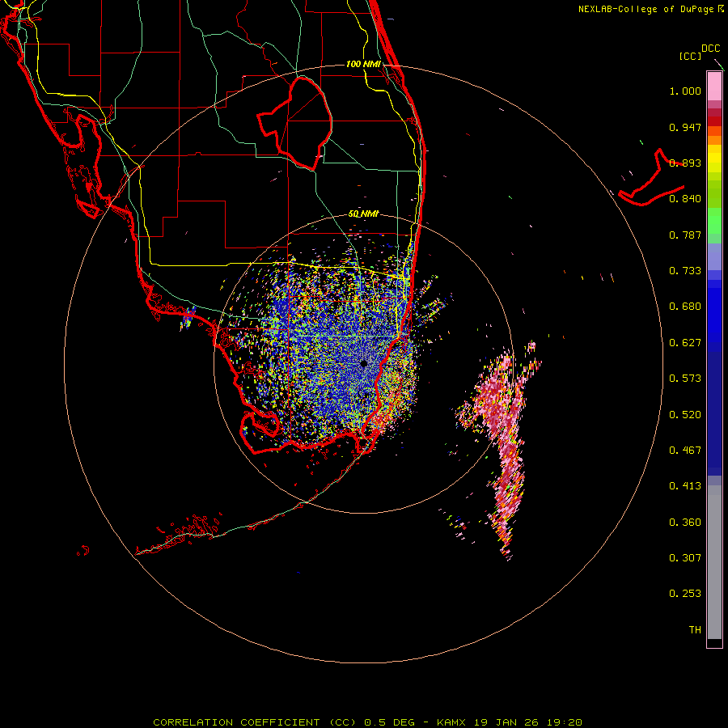Click the [CC] label beside the color bar
The image size is (728, 728).
coord(690,56)
